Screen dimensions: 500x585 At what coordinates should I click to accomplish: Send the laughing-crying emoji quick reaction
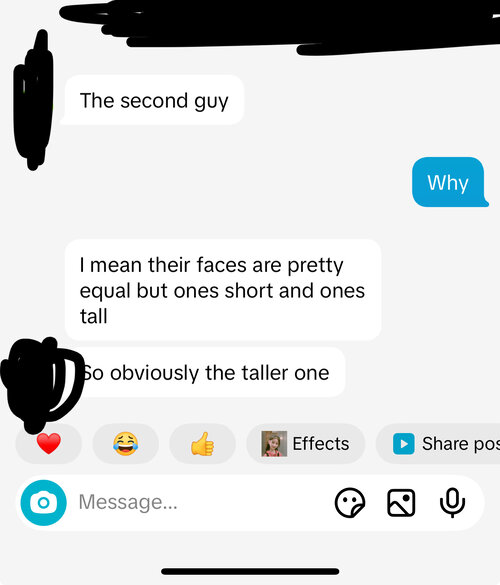125,444
